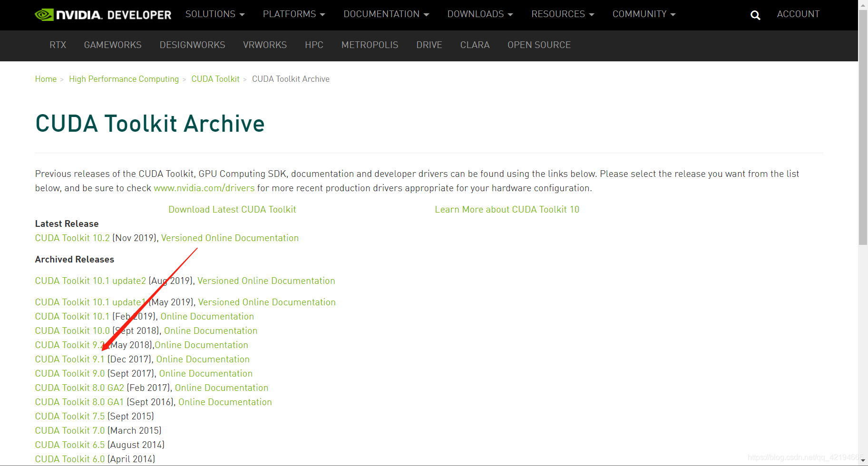
Task: Open CUDA Toolkit 6.5 link
Action: click(x=70, y=445)
